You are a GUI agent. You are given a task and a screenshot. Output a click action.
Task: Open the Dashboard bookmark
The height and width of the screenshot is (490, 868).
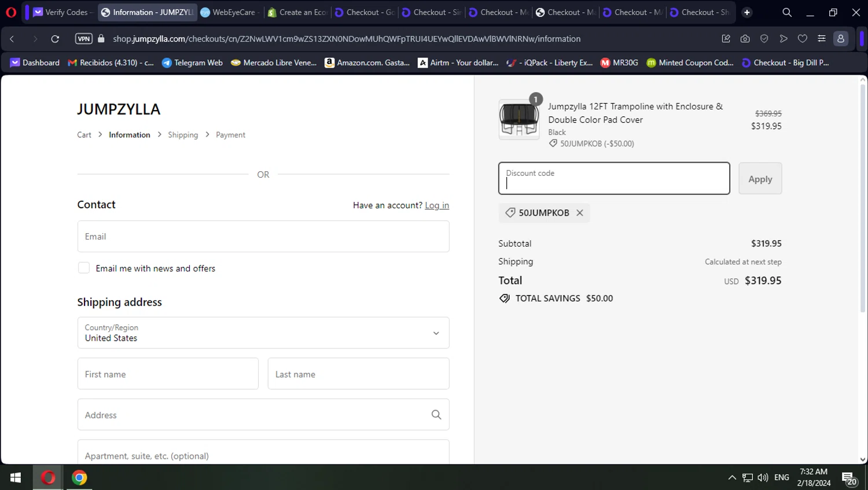click(x=35, y=62)
